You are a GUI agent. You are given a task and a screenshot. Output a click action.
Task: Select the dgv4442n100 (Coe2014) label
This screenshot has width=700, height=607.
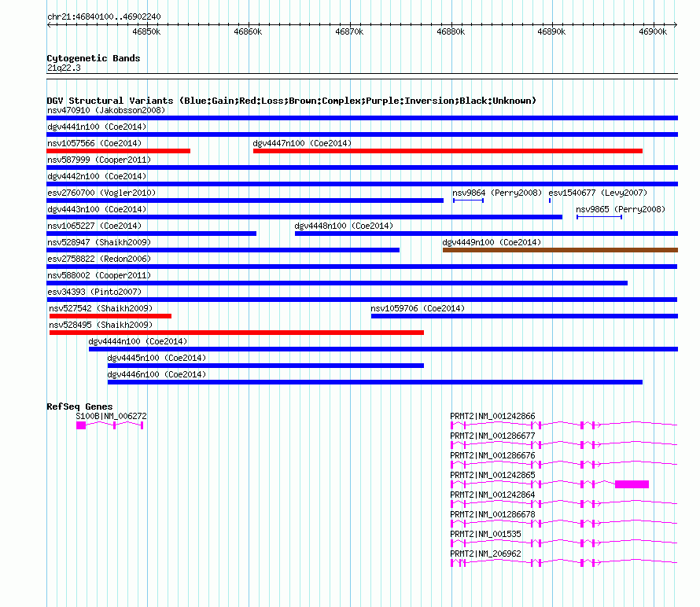click(x=97, y=176)
